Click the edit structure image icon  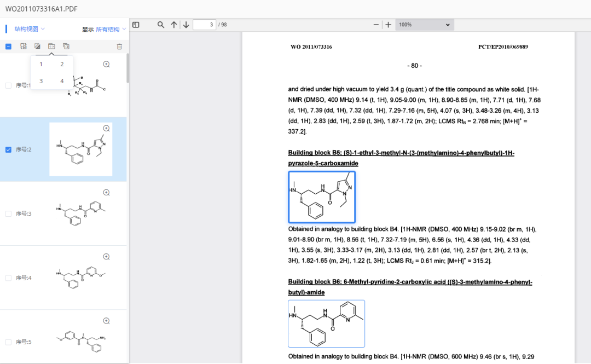point(37,47)
